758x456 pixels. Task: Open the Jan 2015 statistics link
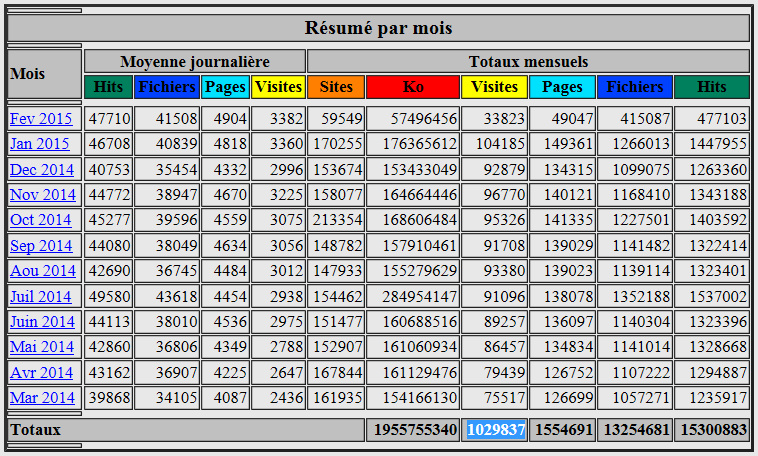click(40, 144)
